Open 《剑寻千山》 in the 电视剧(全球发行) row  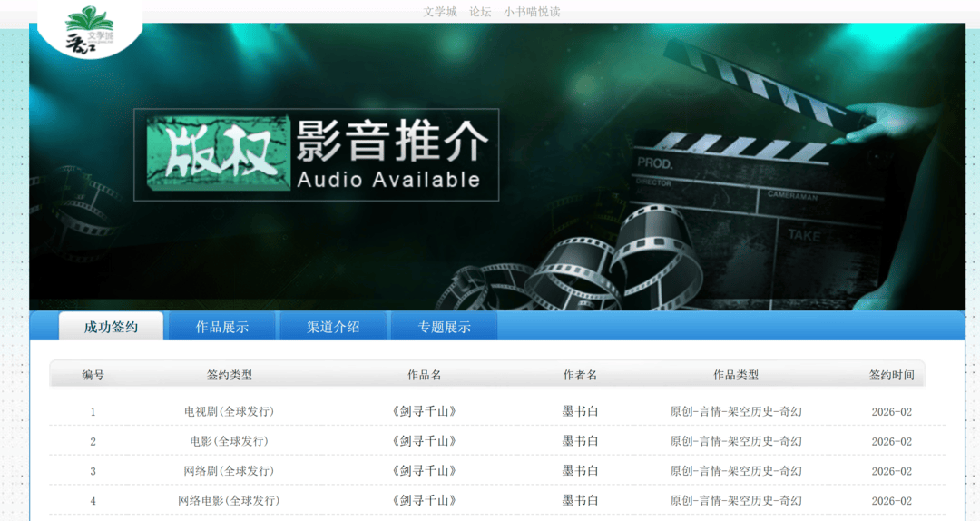click(x=425, y=411)
